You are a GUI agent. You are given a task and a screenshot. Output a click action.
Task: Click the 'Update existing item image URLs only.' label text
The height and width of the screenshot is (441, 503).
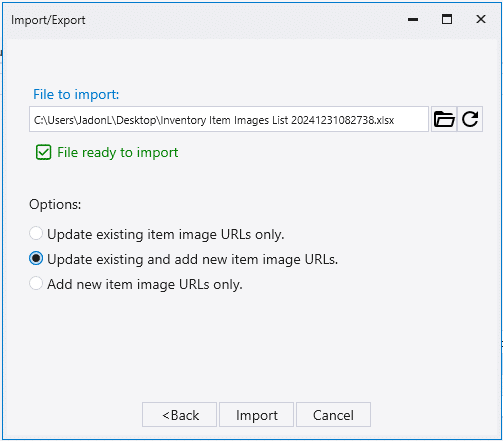click(x=166, y=234)
